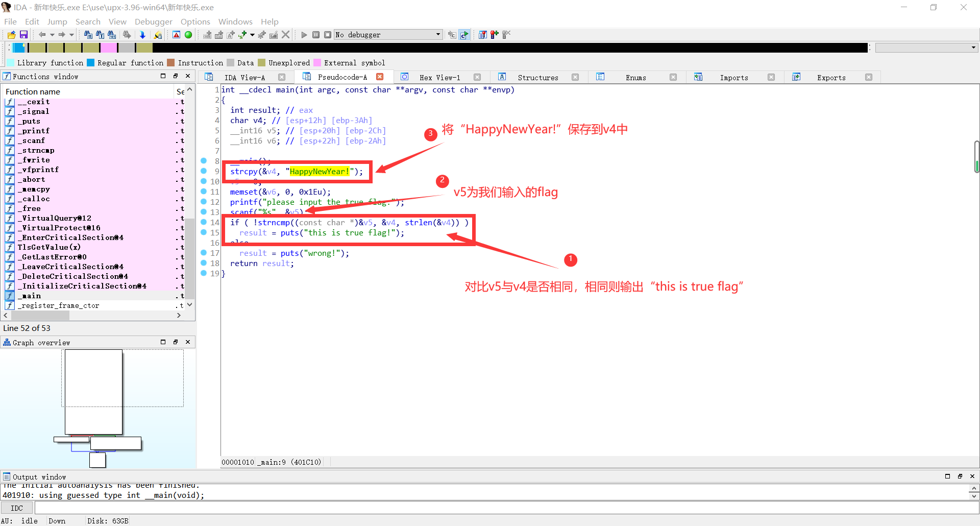980x526 pixels.
Task: Click inside the IDC command input field
Action: pyautogui.click(x=506, y=508)
